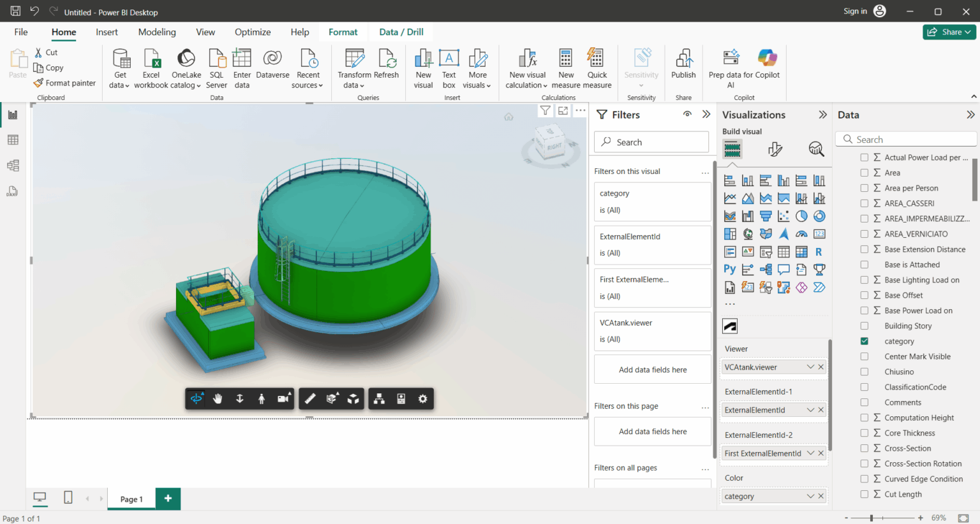This screenshot has width=980, height=524.
Task: Insert a Pie chart visual
Action: (x=801, y=215)
